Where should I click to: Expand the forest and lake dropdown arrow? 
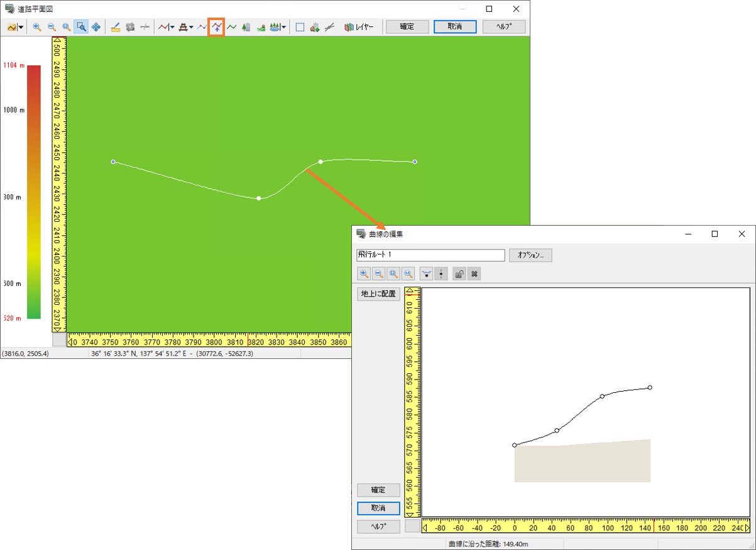pos(283,28)
